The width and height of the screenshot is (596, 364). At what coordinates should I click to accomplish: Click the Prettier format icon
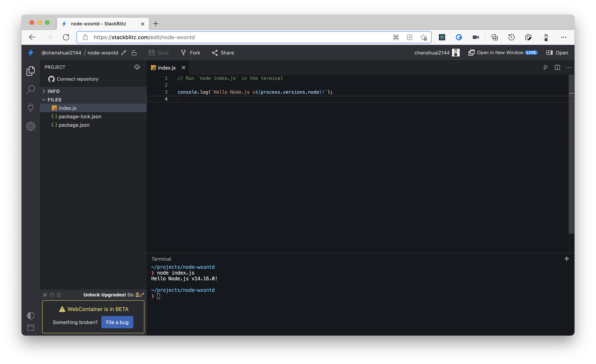546,67
